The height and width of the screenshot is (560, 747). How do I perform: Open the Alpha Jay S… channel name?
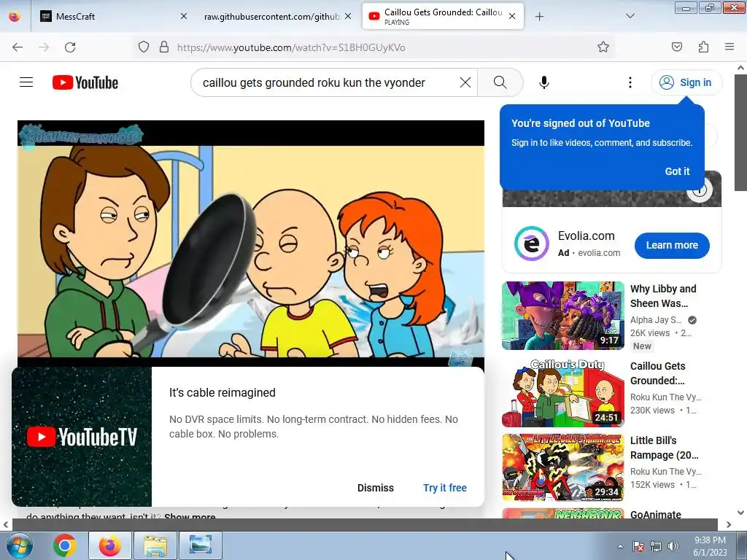(656, 320)
